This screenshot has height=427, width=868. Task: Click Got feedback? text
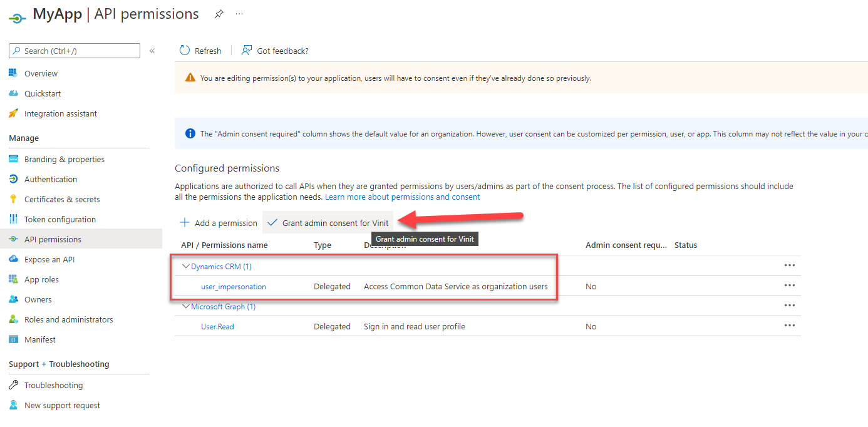(282, 51)
